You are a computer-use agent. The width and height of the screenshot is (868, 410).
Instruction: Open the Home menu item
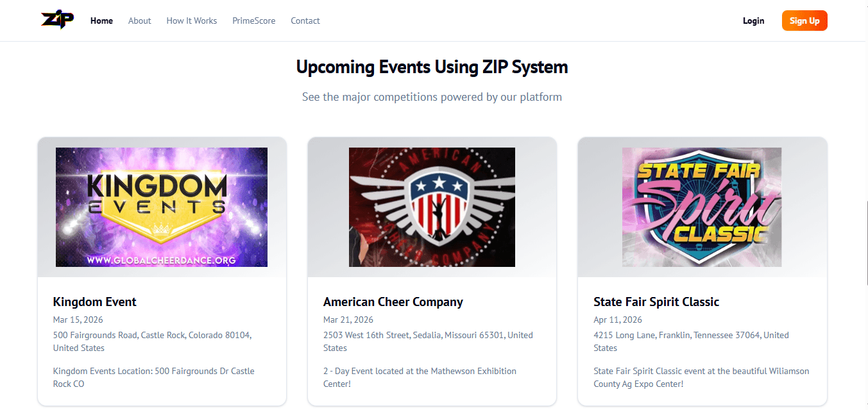[101, 21]
